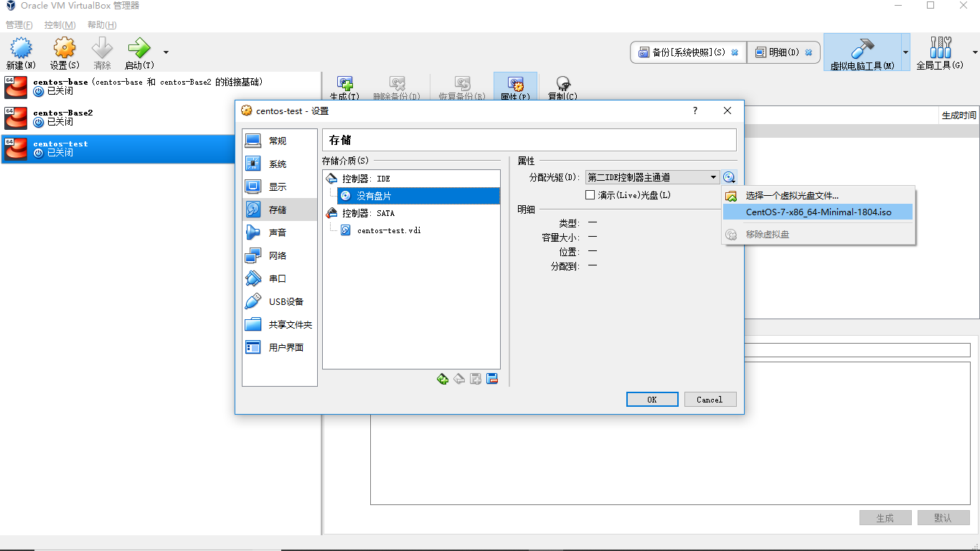
Task: Enable 演示(Live)光盘 checkbox
Action: 590,195
